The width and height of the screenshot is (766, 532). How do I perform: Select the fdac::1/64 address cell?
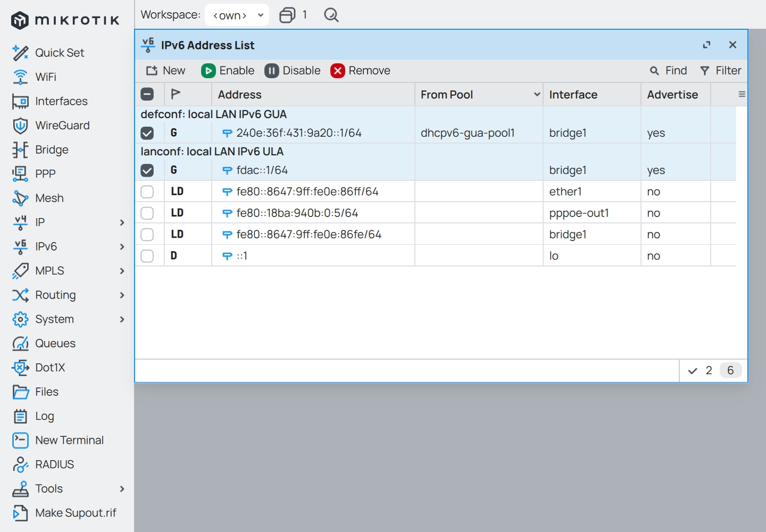tap(262, 170)
